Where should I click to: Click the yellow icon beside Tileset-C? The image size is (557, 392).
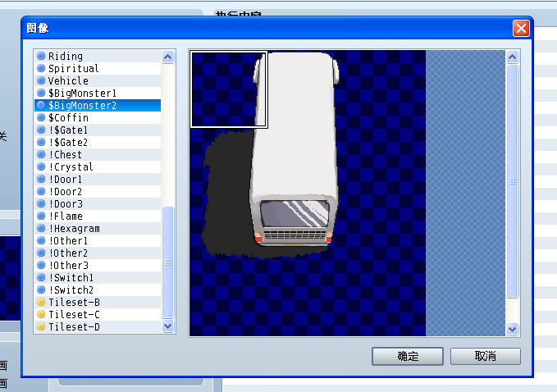[x=41, y=314]
